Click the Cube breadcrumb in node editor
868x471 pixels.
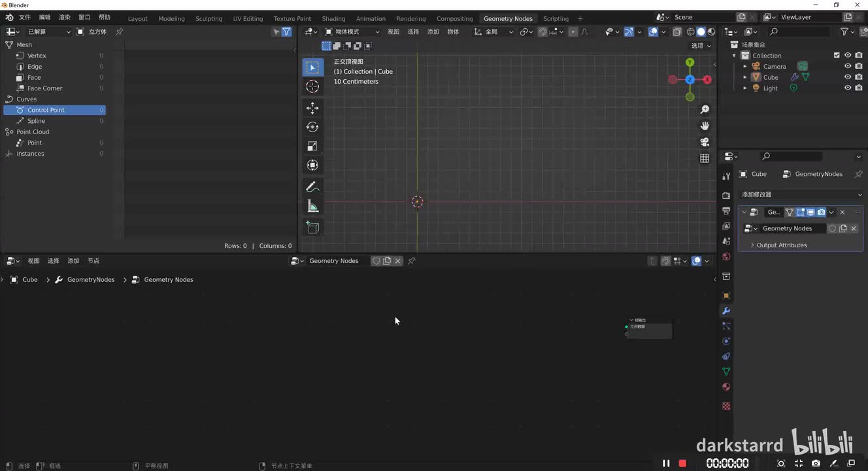[x=29, y=279]
